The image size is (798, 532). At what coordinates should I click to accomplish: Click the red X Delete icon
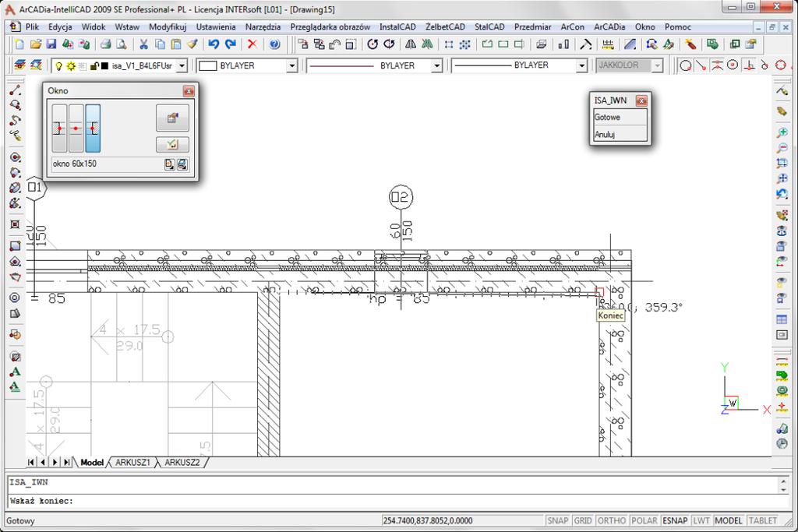pos(252,44)
